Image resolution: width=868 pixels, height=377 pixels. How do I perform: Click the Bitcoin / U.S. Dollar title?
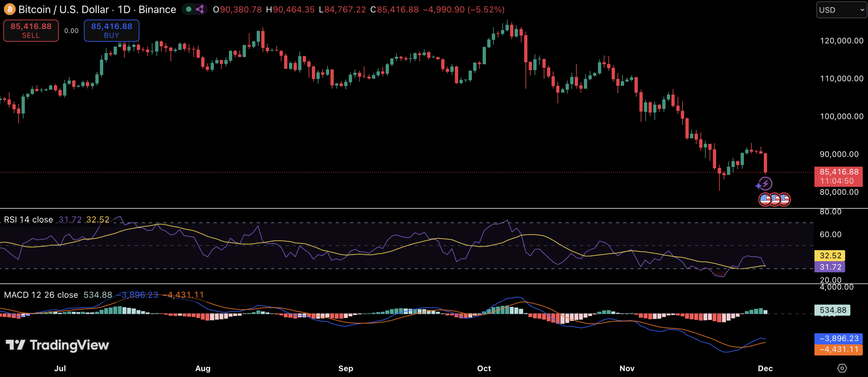(63, 9)
